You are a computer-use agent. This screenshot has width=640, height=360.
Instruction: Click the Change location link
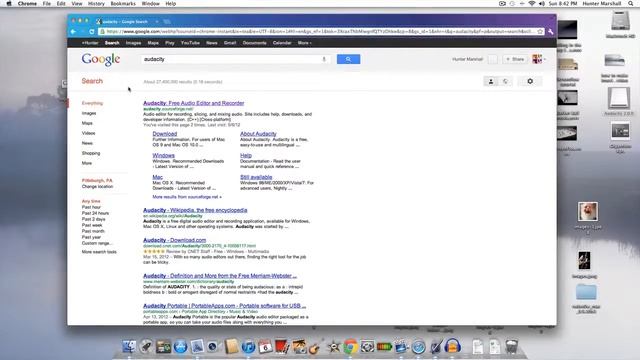coord(97,187)
